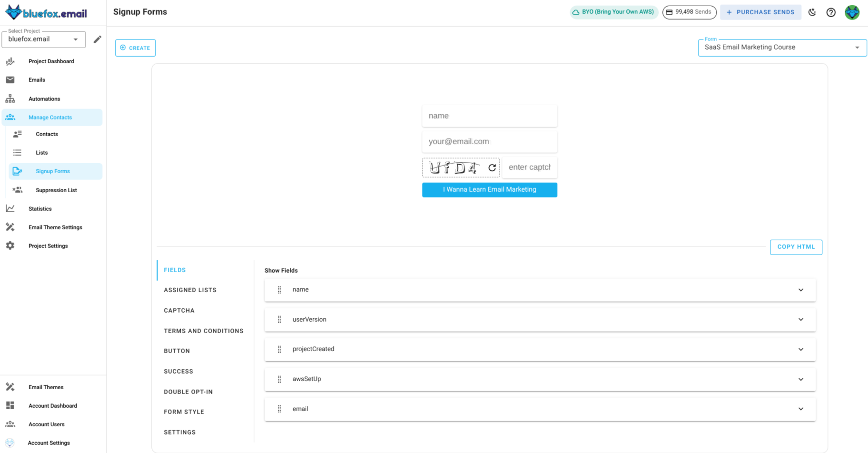
Task: Open Email Theme Settings in the sidebar
Action: coord(55,227)
